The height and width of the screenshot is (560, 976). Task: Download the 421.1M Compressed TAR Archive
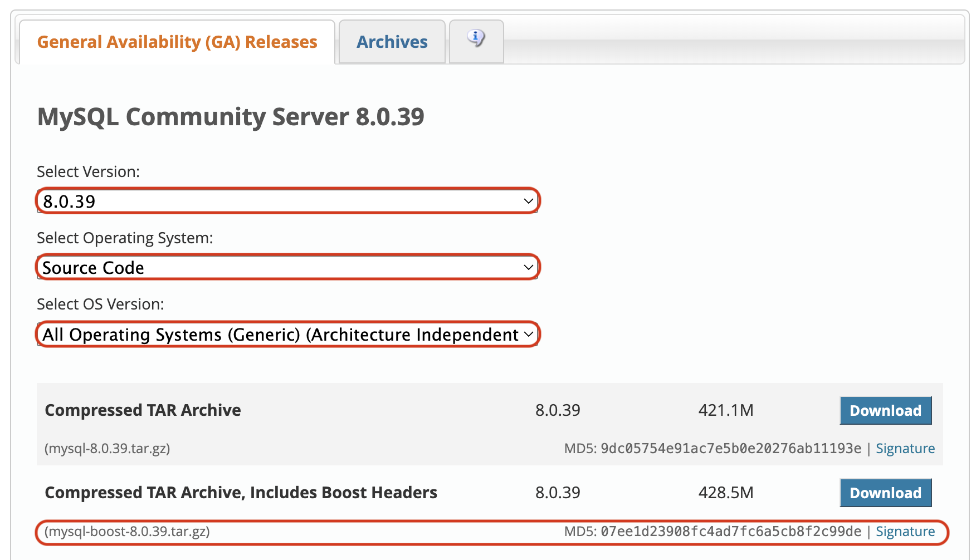point(885,411)
